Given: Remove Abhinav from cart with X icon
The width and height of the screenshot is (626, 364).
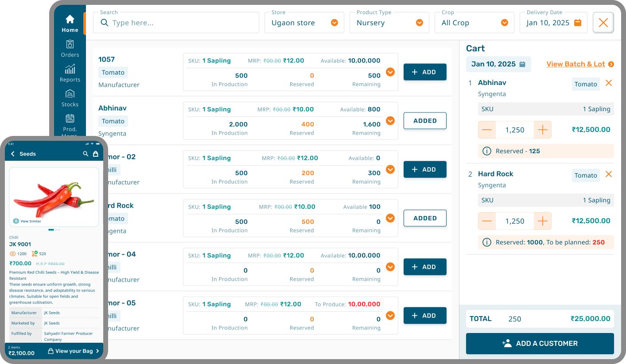Looking at the screenshot, I should 609,83.
